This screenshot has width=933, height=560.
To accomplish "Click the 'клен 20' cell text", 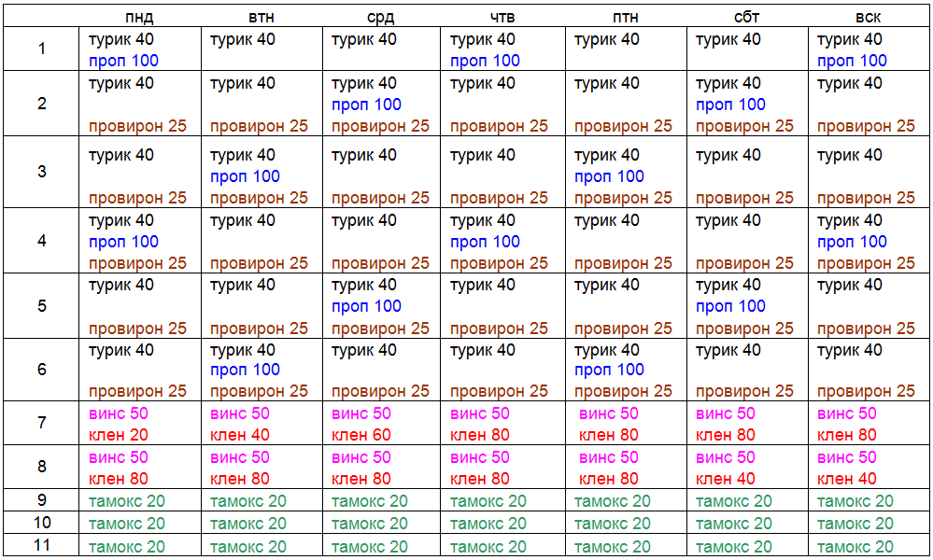I will point(119,434).
